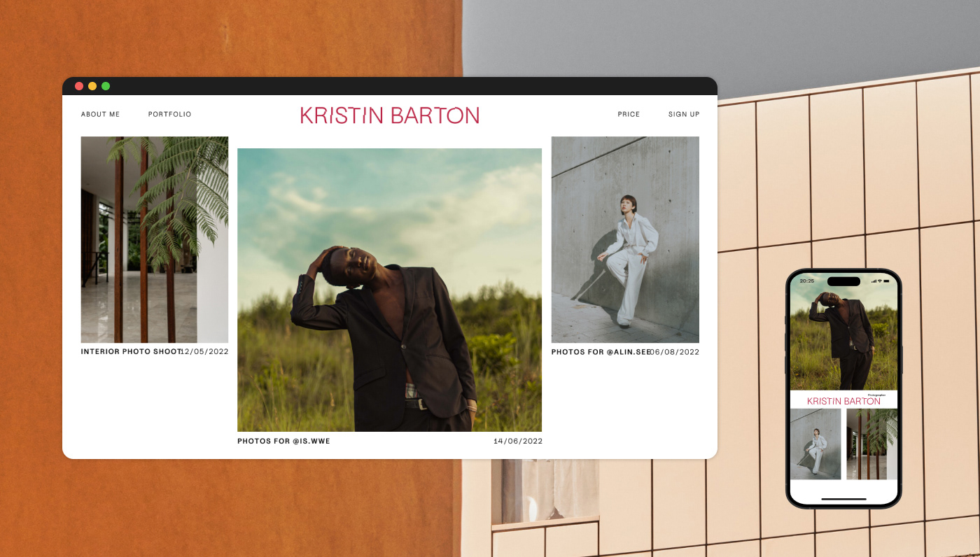The height and width of the screenshot is (557, 980).
Task: Close the browser window with the red button
Action: [x=79, y=86]
